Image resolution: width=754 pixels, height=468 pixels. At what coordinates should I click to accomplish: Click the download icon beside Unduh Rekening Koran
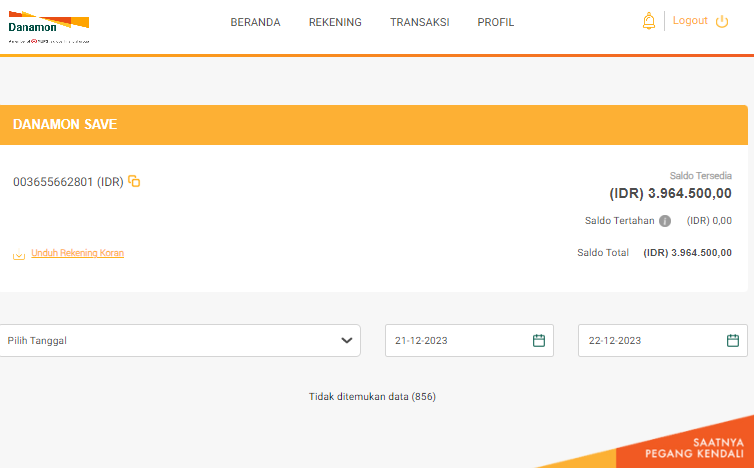click(x=19, y=254)
